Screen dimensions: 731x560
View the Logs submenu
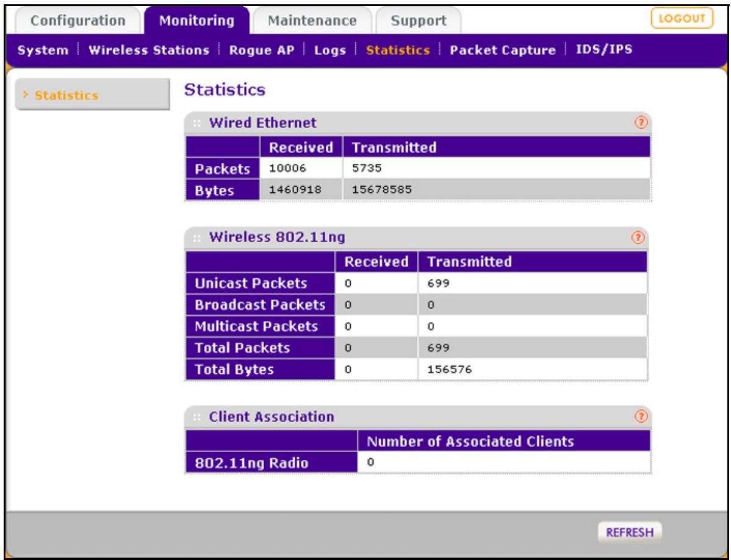pos(330,50)
